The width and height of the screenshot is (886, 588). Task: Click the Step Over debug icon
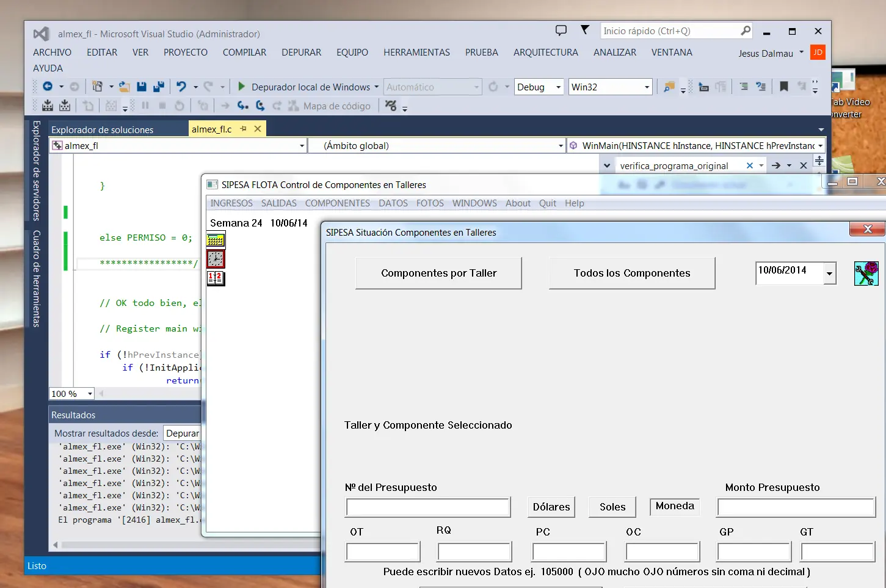tap(260, 106)
